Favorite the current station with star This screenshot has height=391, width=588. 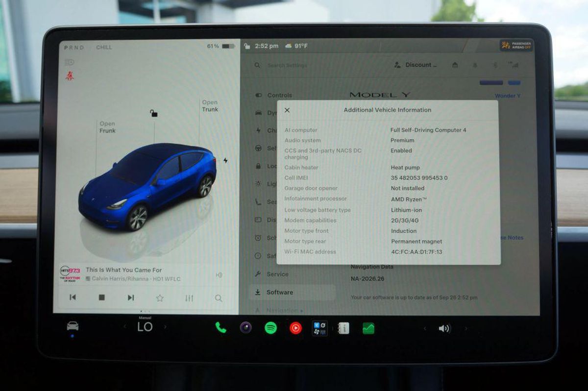(x=160, y=297)
